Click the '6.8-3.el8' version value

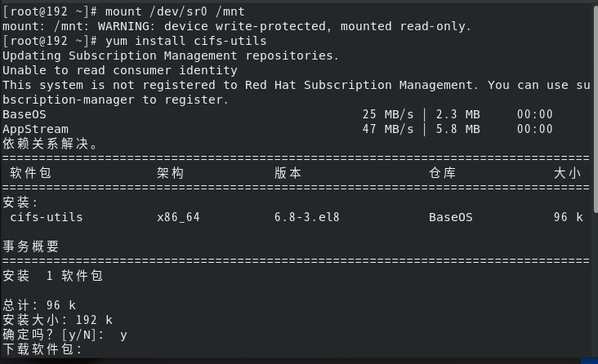pos(306,217)
